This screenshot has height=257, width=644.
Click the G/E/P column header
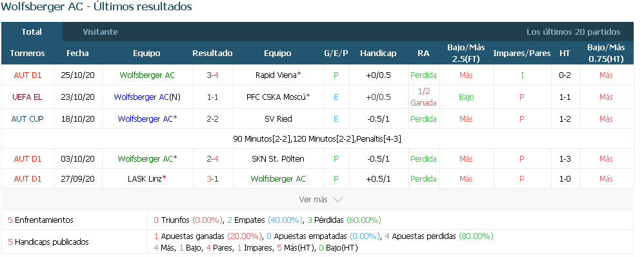(x=336, y=53)
